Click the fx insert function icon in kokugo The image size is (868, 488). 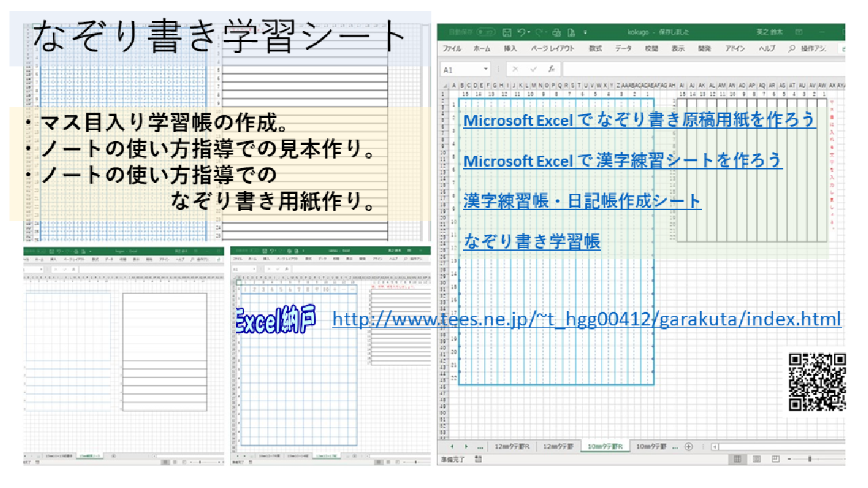pyautogui.click(x=551, y=69)
